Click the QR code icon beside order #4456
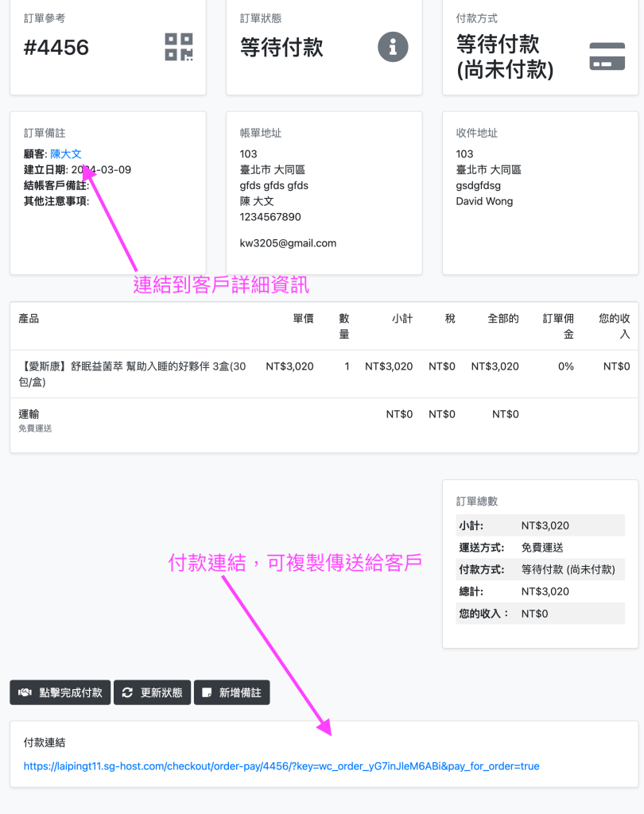644x814 pixels. click(x=179, y=47)
